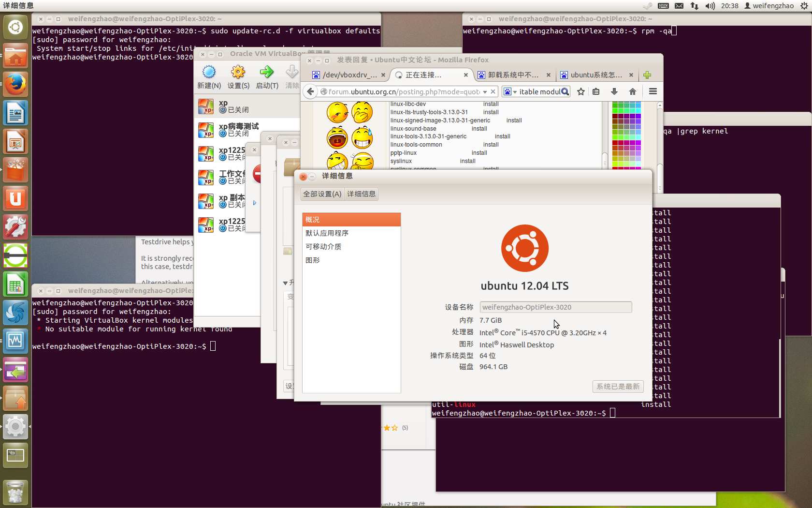
Task: Close the /dev/vboxdrv tab
Action: tap(383, 75)
